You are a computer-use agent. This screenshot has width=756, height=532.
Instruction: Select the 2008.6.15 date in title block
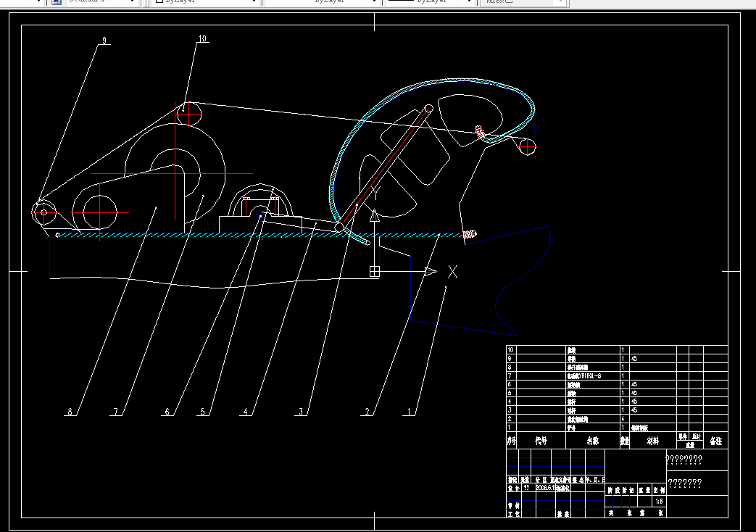pyautogui.click(x=547, y=488)
